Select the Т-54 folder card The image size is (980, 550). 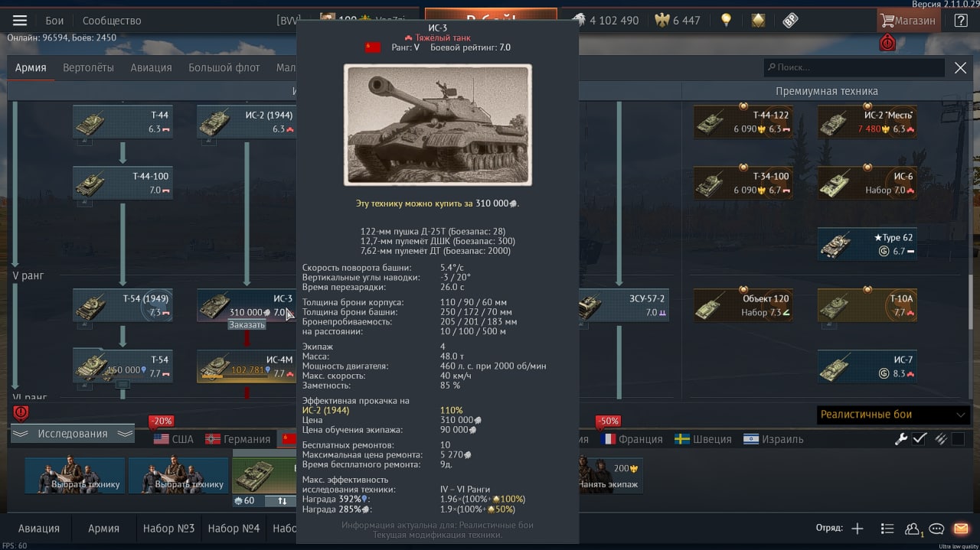(x=122, y=366)
